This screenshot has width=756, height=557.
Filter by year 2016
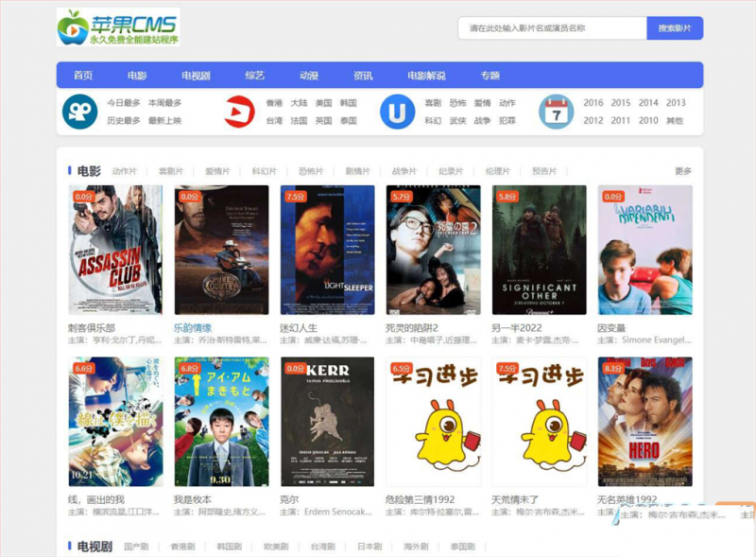pos(593,103)
